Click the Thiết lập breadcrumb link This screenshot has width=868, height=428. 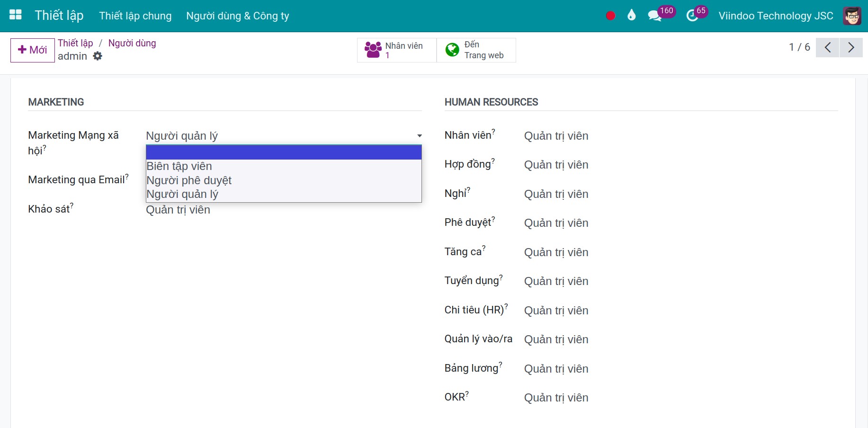click(x=75, y=43)
